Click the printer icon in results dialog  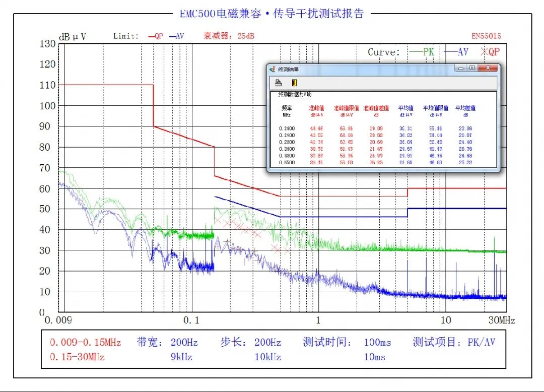click(x=278, y=83)
